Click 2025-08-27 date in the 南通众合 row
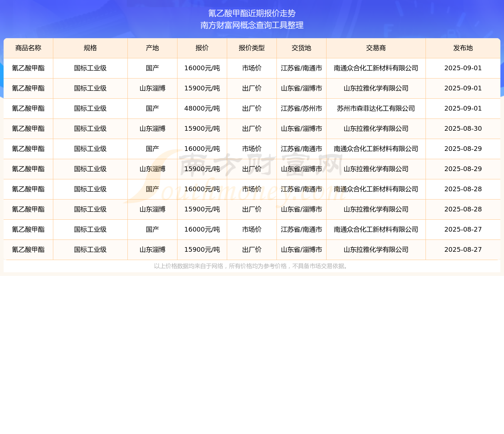504x434 pixels. point(463,229)
